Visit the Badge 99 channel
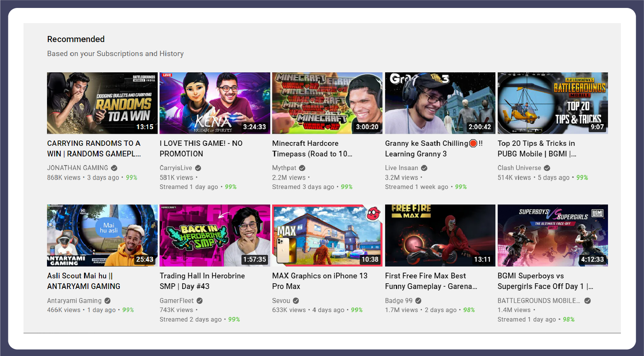 (x=399, y=301)
